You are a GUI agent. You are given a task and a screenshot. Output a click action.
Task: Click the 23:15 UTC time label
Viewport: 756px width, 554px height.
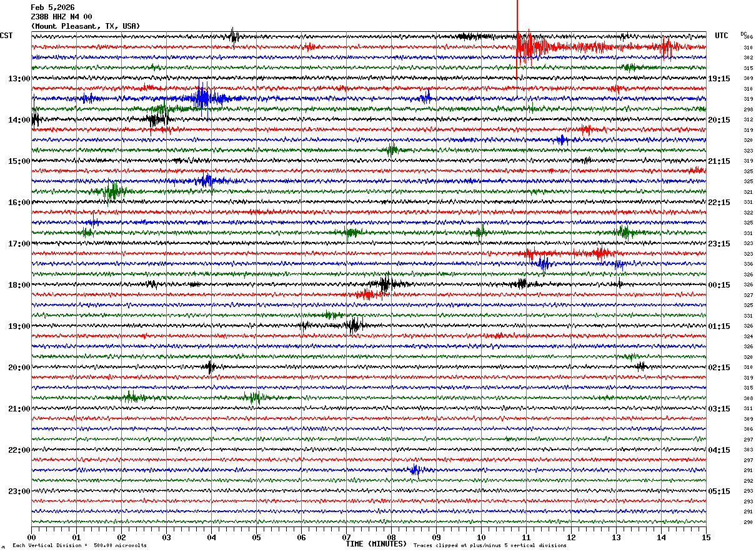point(719,244)
